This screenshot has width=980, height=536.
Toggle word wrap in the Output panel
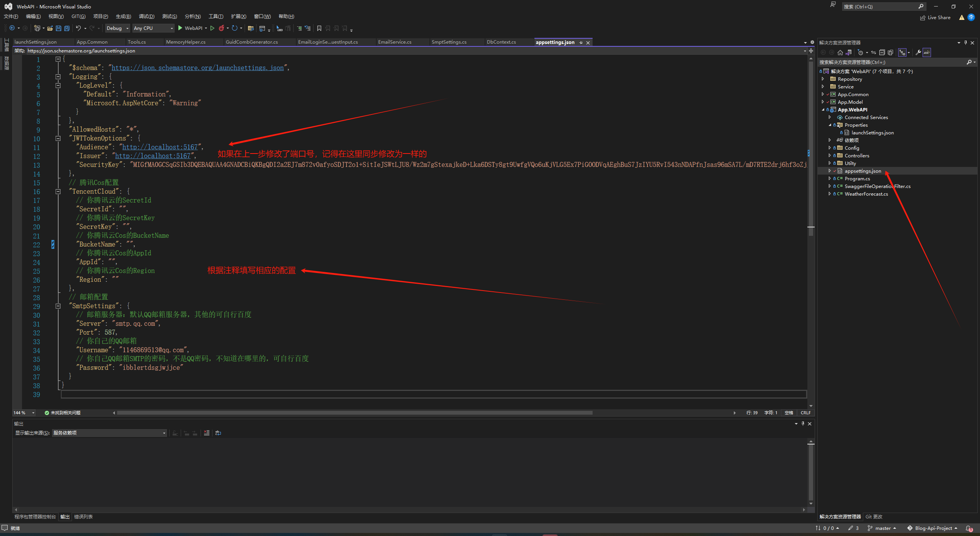218,433
